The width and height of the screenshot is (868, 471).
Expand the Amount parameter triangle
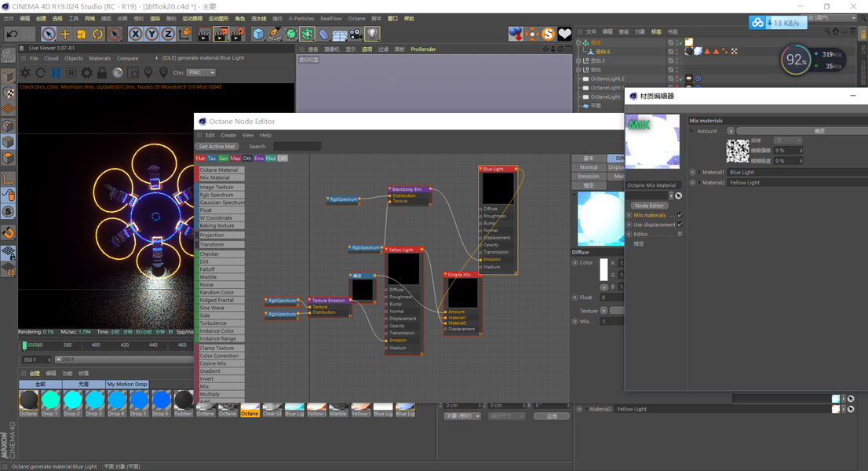pos(691,131)
